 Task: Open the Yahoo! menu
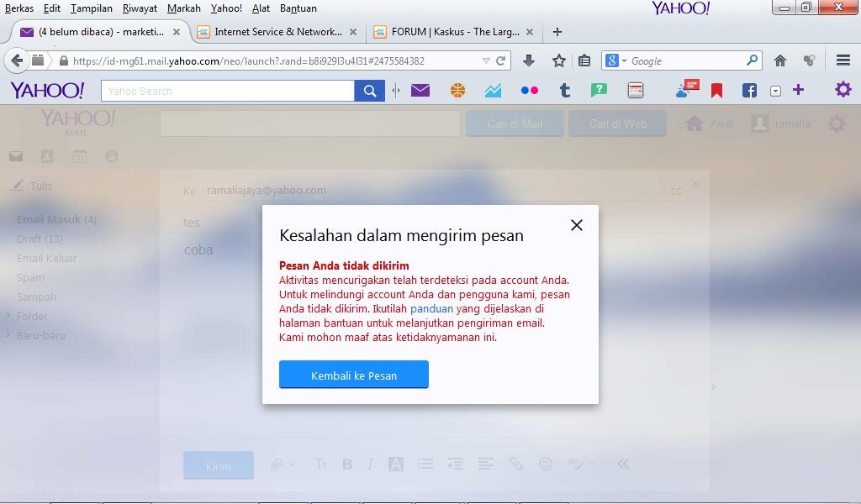(x=226, y=8)
